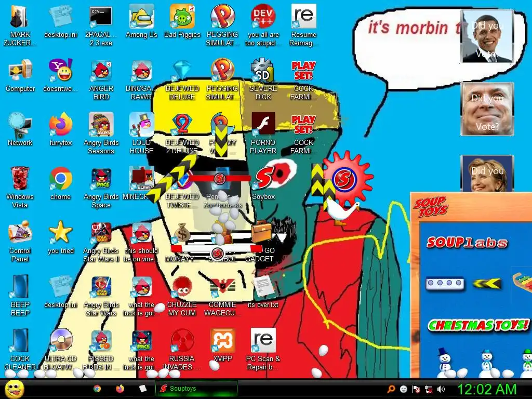Image resolution: width=532 pixels, height=399 pixels.
Task: Launch the XMPP shortcut icon
Action: (x=222, y=345)
